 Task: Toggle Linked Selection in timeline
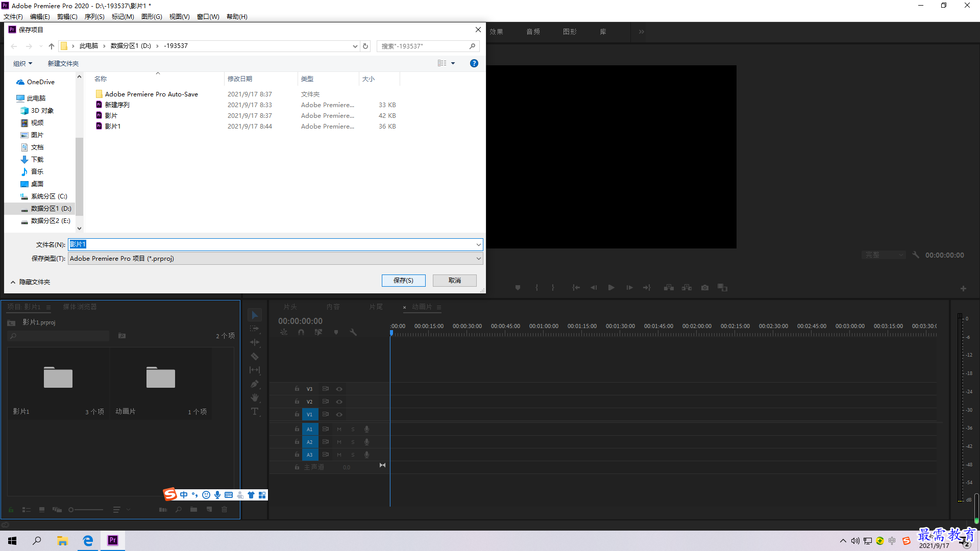pos(318,332)
